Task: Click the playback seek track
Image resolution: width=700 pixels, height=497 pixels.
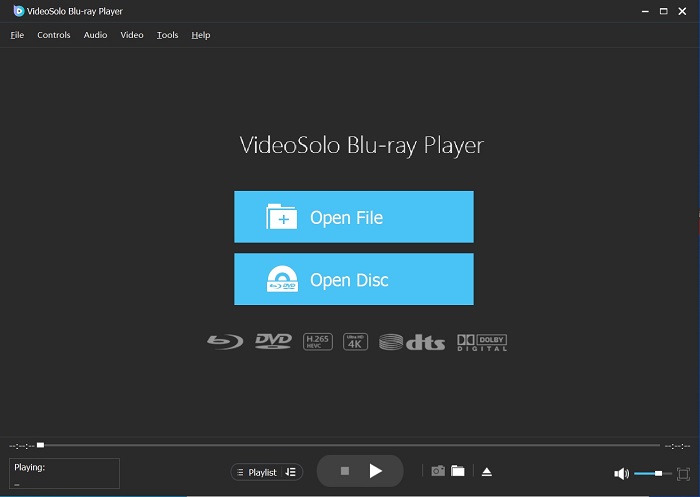Action: click(348, 445)
